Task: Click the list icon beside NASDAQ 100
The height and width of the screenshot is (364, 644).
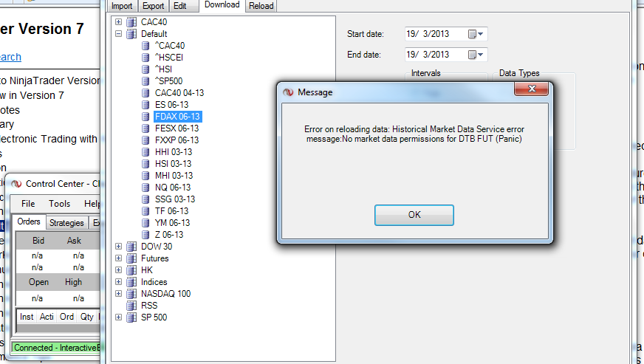Action: (131, 294)
